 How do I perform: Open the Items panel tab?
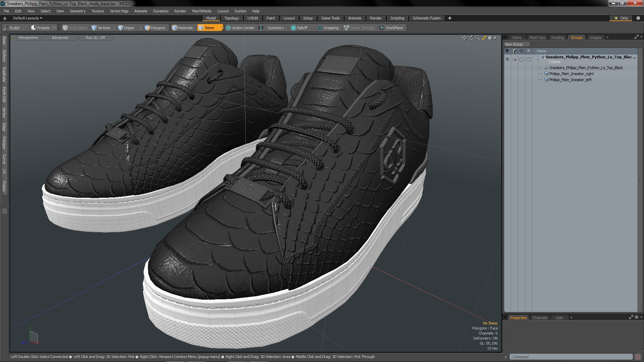[x=517, y=38]
